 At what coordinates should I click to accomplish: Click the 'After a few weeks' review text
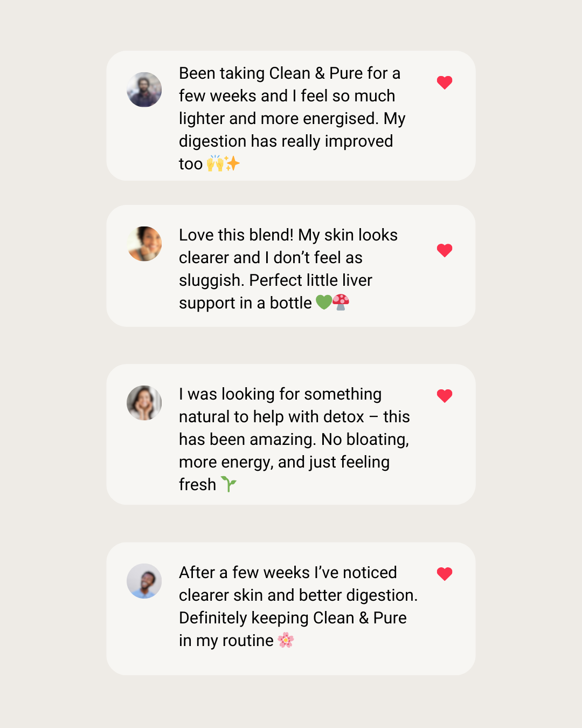pos(298,606)
